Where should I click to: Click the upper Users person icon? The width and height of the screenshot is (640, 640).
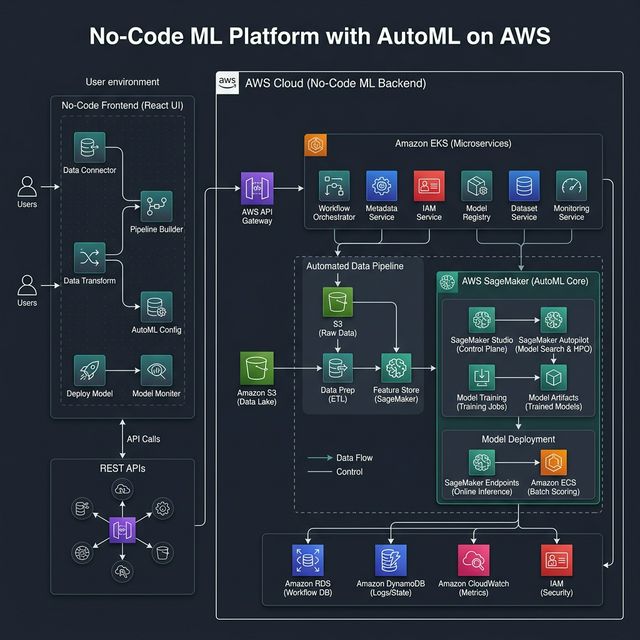point(27,187)
